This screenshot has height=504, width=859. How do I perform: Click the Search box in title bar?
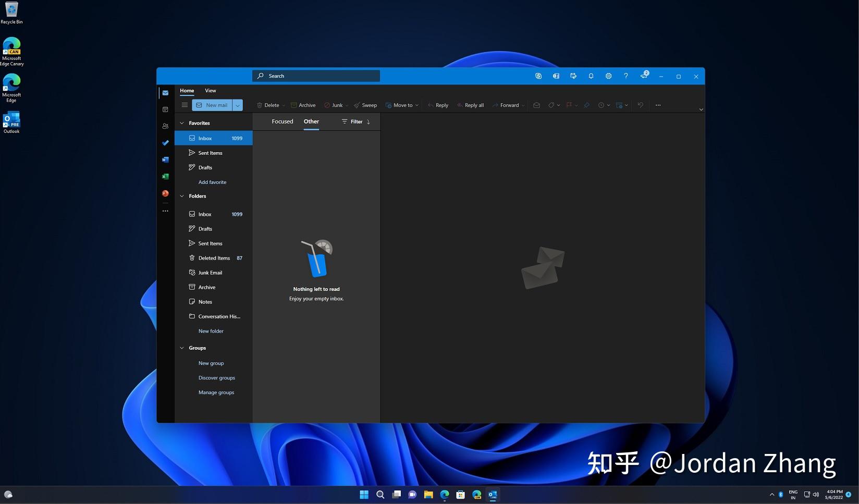pos(316,76)
